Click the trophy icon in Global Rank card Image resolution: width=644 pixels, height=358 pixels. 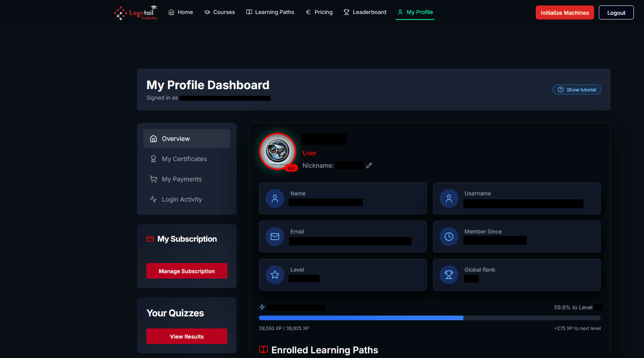tap(449, 275)
